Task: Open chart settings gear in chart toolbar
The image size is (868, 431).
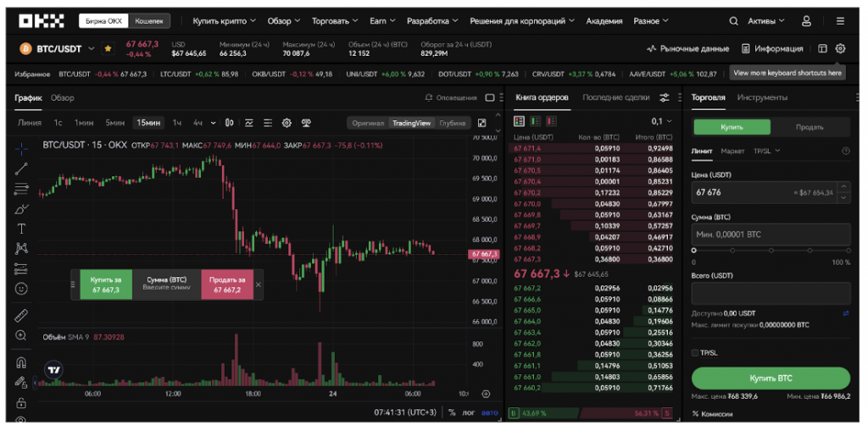Action: tap(287, 123)
